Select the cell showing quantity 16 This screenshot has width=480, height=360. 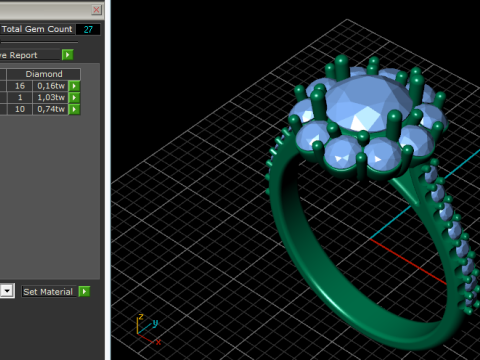tap(20, 86)
